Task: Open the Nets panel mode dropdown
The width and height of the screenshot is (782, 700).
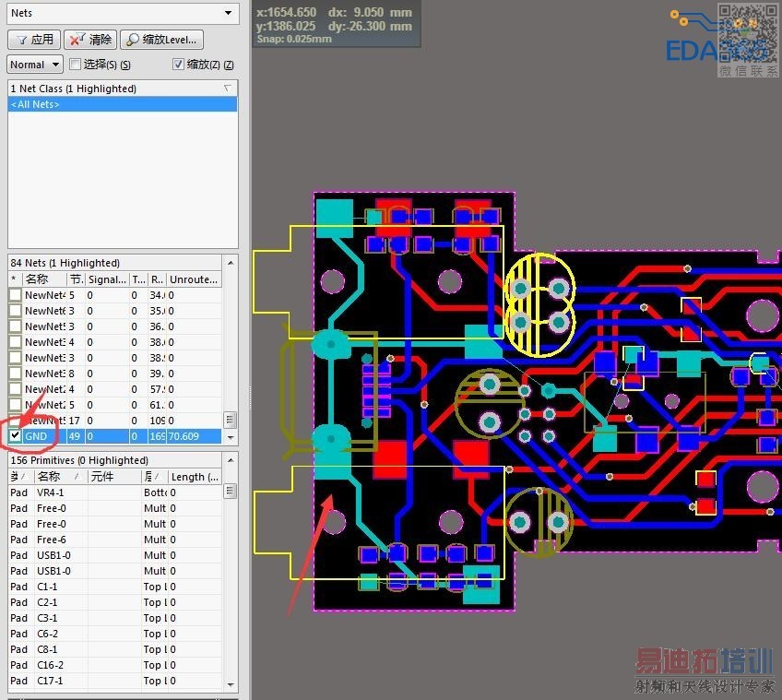Action: coord(123,13)
